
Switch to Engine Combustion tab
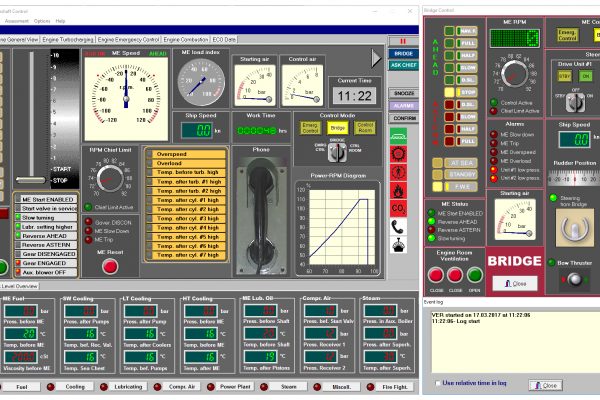pyautogui.click(x=186, y=39)
